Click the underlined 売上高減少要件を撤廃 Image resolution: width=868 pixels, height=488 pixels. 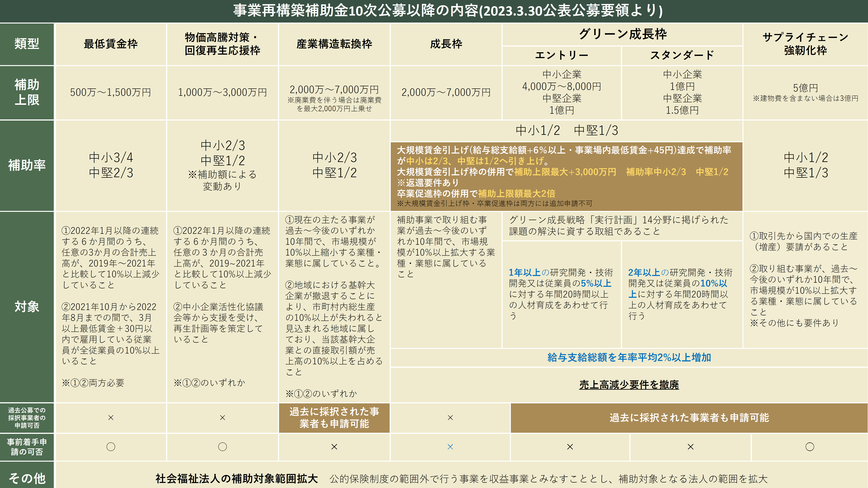pyautogui.click(x=629, y=385)
